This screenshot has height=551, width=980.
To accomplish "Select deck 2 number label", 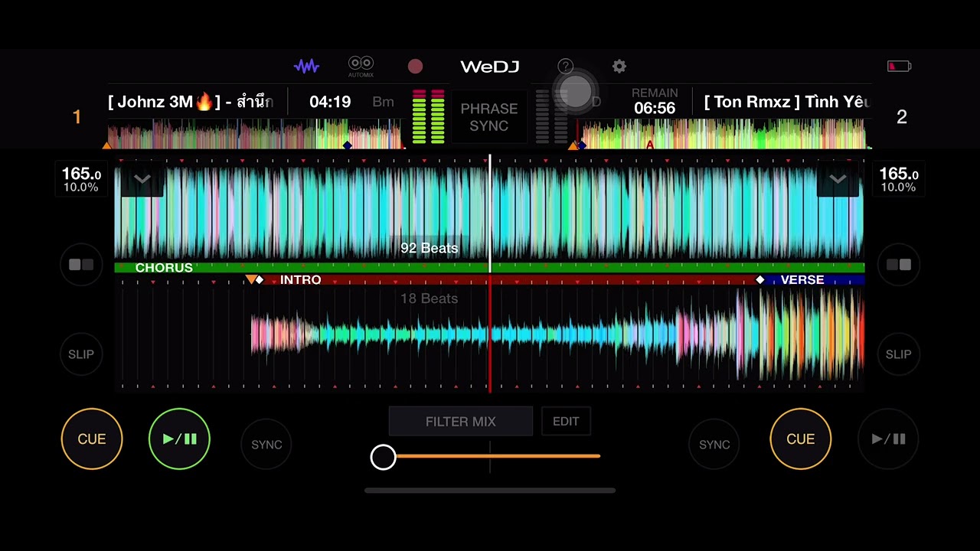I will (x=902, y=116).
